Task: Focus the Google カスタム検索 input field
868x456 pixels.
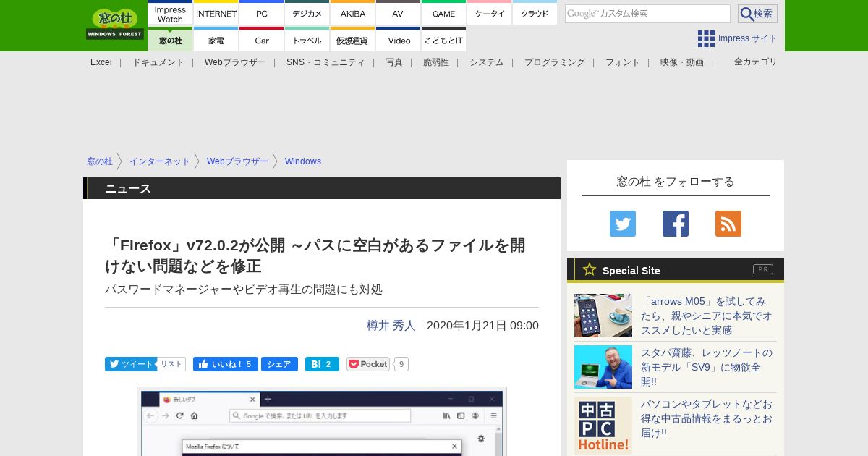Action: [x=647, y=14]
